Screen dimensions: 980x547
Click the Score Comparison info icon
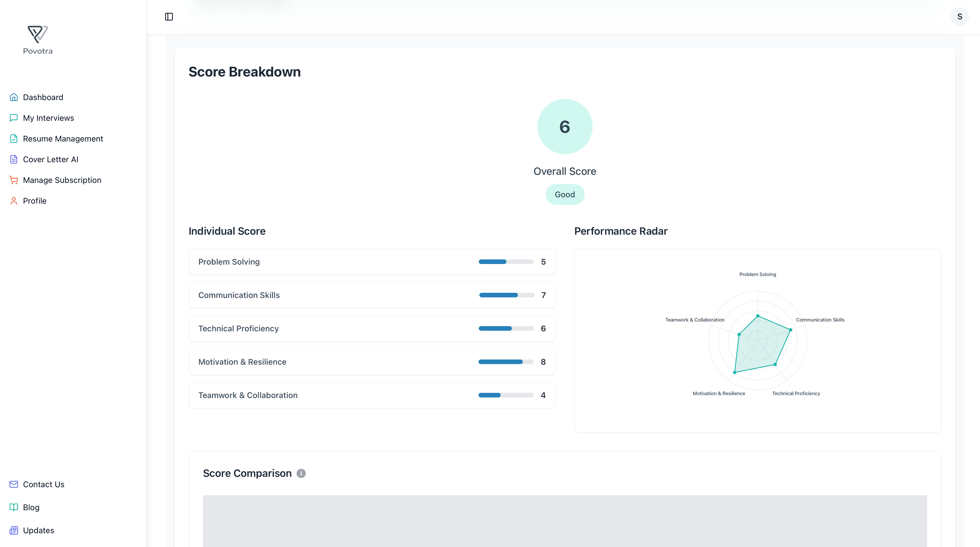[301, 473]
